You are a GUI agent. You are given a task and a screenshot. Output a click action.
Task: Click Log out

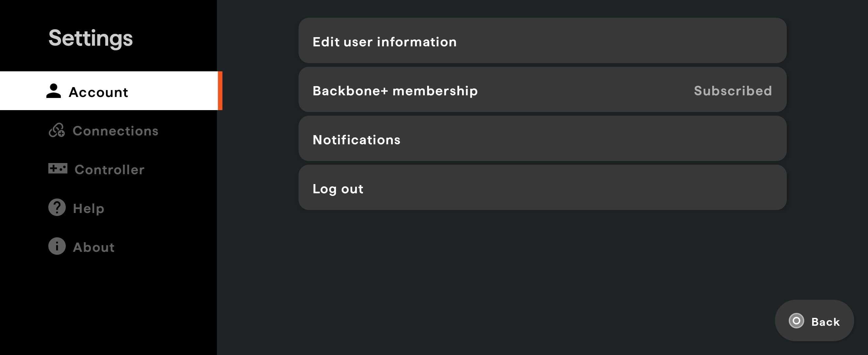(x=542, y=188)
